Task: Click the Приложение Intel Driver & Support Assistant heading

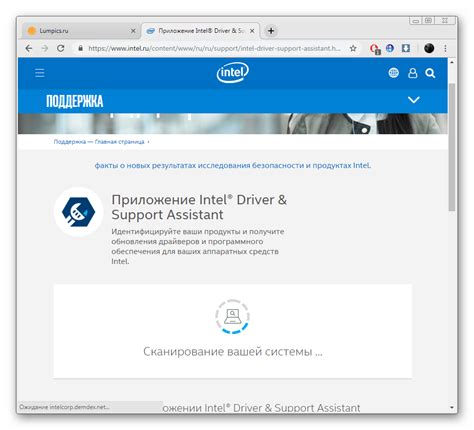Action: [x=199, y=207]
